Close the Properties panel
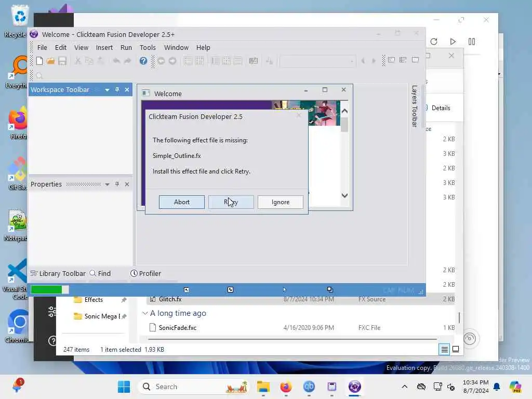 click(127, 184)
